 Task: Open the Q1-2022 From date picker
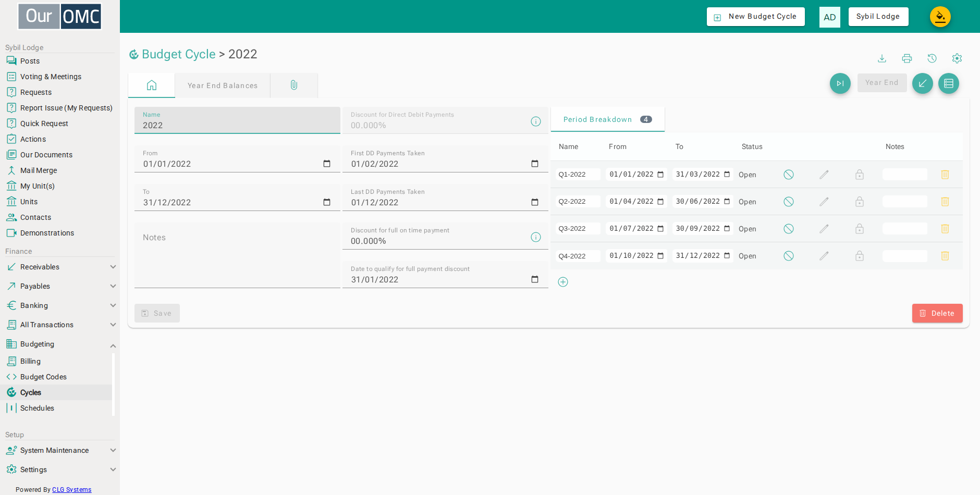(660, 175)
